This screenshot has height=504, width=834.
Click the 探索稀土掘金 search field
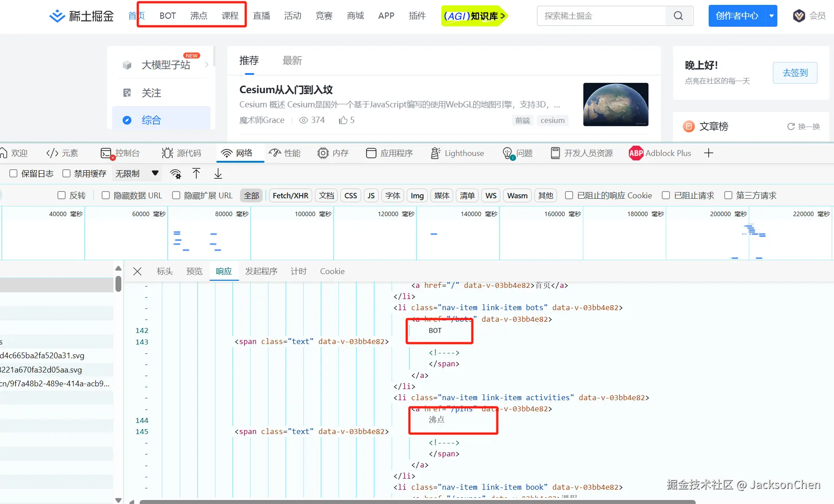601,16
